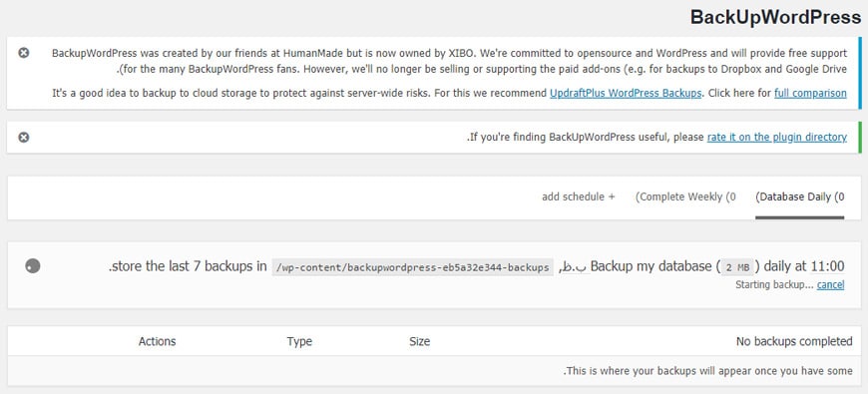
Task: Click No backups completed header
Action: click(794, 341)
